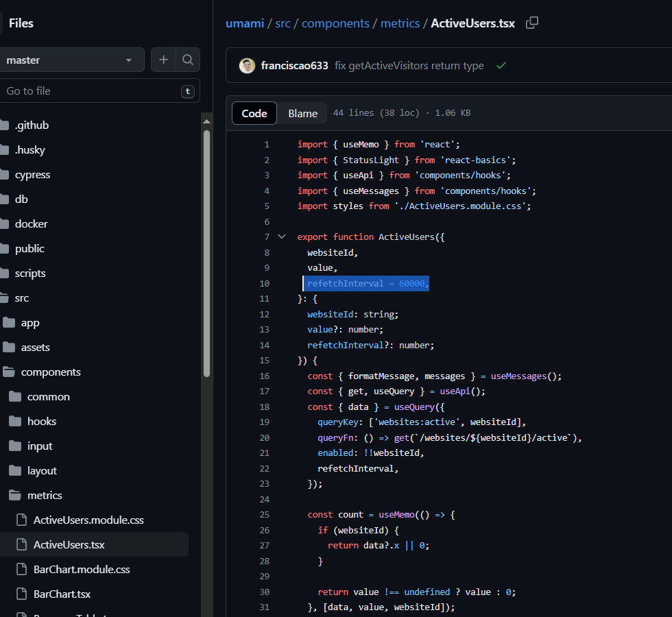Click the 'websites:active' query key string
Image resolution: width=672 pixels, height=617 pixels.
click(419, 422)
